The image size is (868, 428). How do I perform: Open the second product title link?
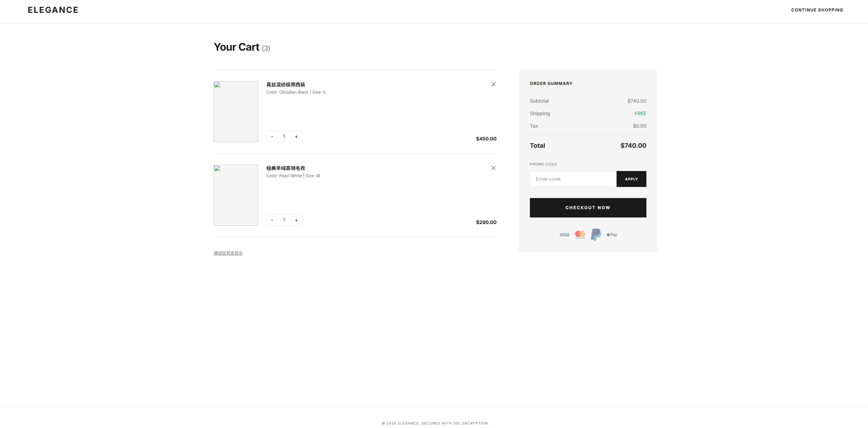pyautogui.click(x=286, y=168)
